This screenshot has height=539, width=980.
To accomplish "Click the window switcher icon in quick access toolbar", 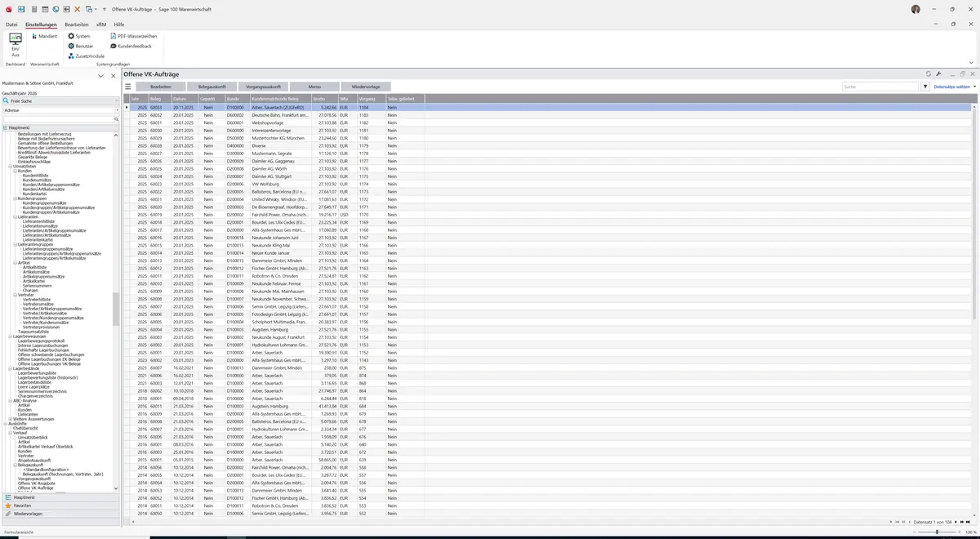I will (x=88, y=9).
